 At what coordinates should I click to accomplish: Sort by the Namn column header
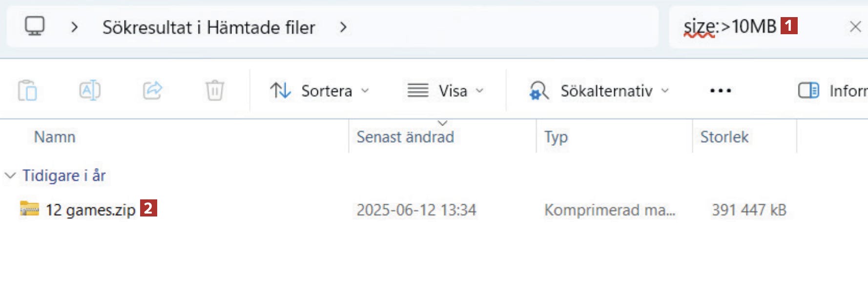[x=55, y=137]
